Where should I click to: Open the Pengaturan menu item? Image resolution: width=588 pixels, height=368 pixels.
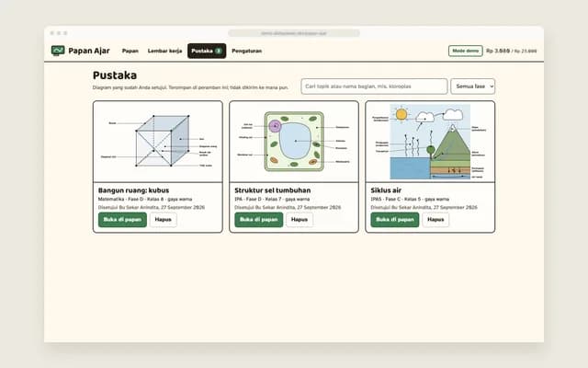coord(247,51)
